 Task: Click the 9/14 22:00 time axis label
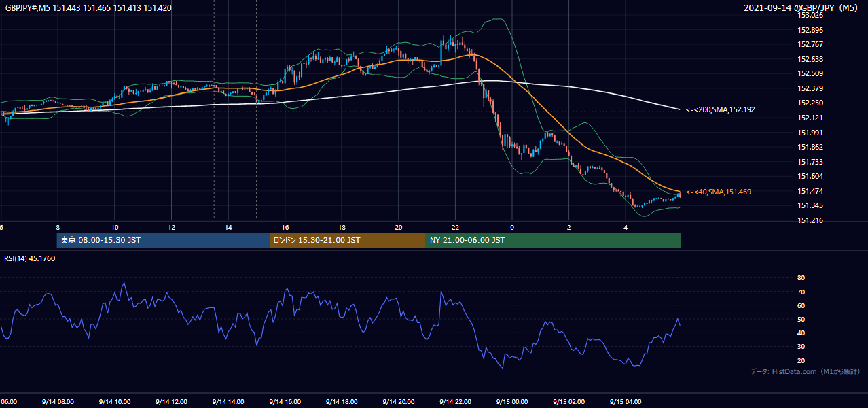click(x=455, y=402)
